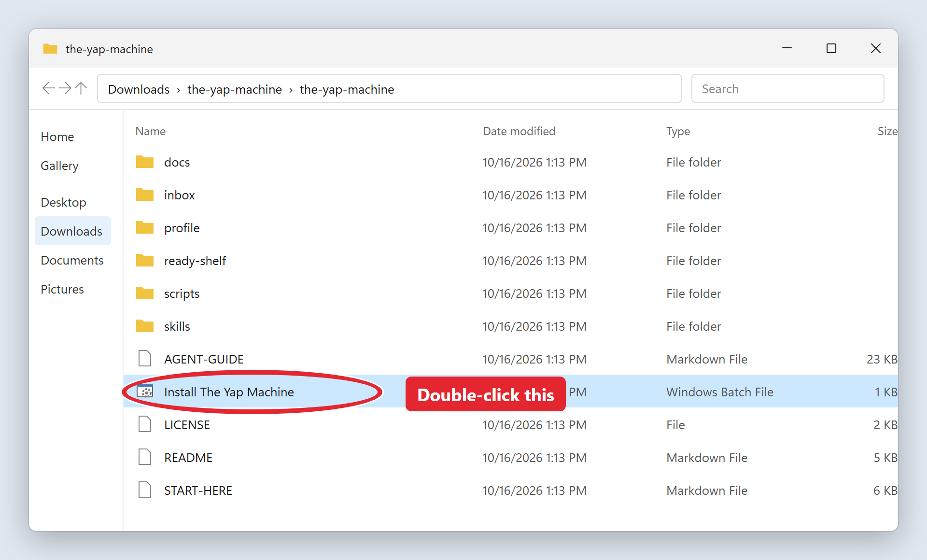Click the 23 KB size cell
The width and height of the screenshot is (927, 560).
coord(882,359)
